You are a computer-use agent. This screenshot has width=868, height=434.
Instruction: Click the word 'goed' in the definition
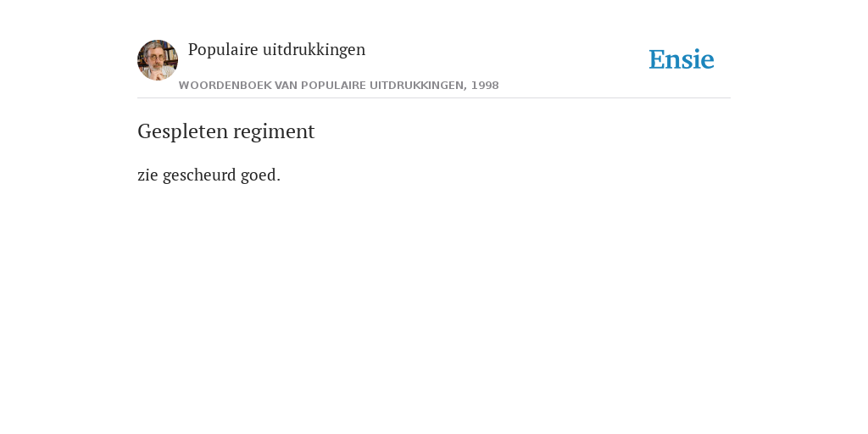259,175
